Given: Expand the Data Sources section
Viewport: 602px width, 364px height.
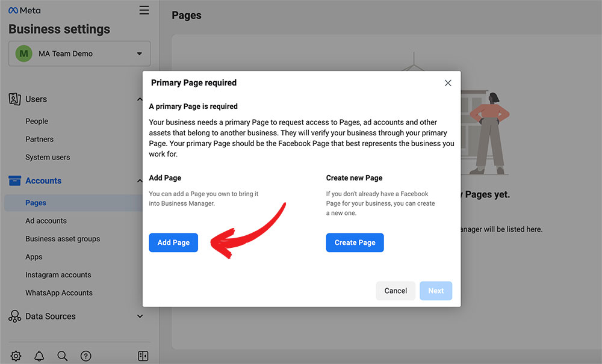Looking at the screenshot, I should [x=140, y=316].
